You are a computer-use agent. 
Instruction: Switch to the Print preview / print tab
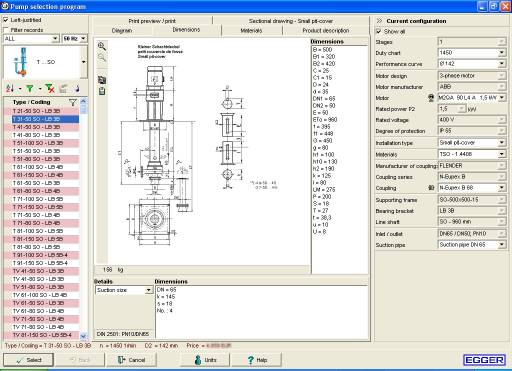(152, 21)
